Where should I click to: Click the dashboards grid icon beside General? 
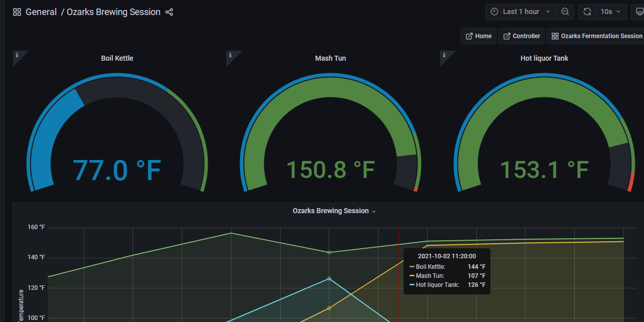[17, 12]
